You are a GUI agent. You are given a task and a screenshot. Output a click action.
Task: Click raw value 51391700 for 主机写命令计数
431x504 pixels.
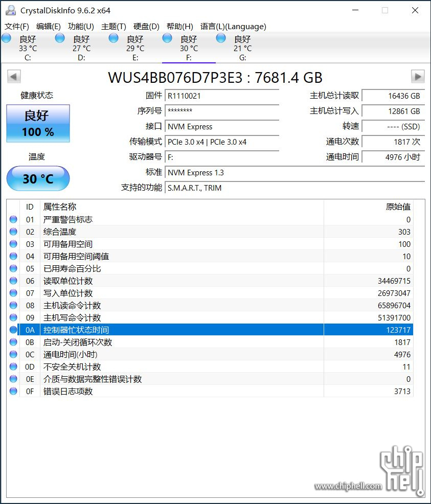point(394,317)
